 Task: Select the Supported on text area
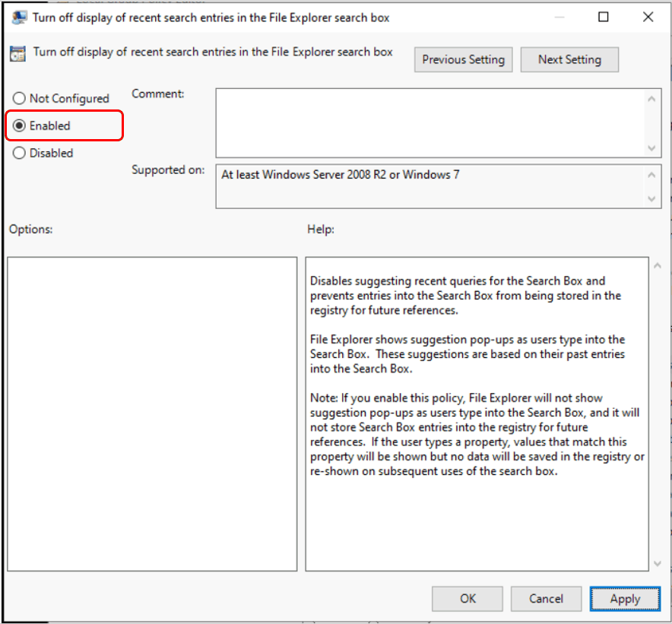pos(426,182)
